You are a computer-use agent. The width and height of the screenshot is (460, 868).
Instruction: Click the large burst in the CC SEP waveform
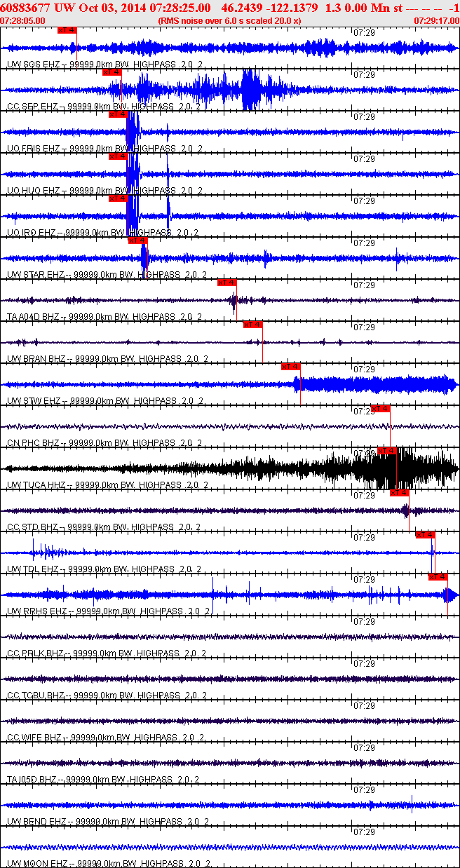click(252, 90)
